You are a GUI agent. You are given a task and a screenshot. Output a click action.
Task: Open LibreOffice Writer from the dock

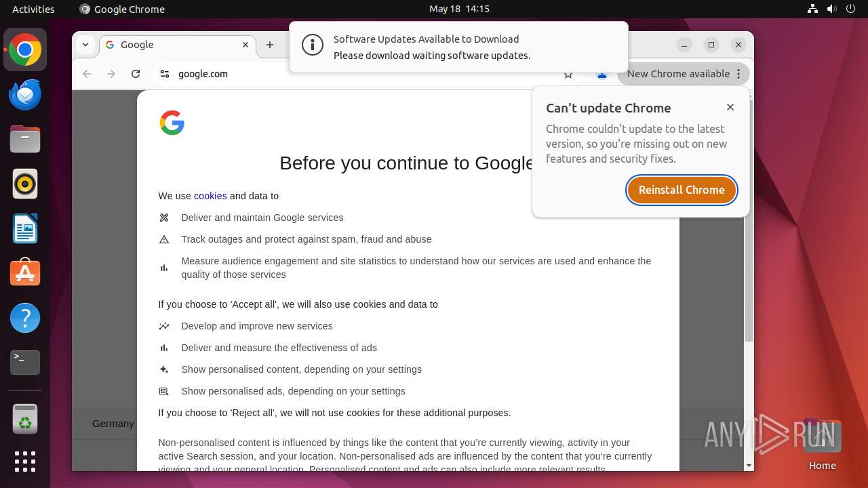point(25,228)
